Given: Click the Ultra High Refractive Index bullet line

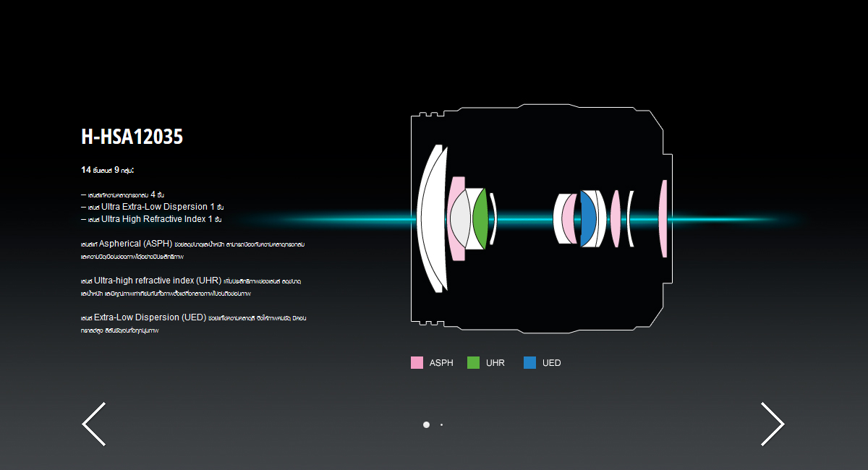Looking at the screenshot, I should 150,219.
